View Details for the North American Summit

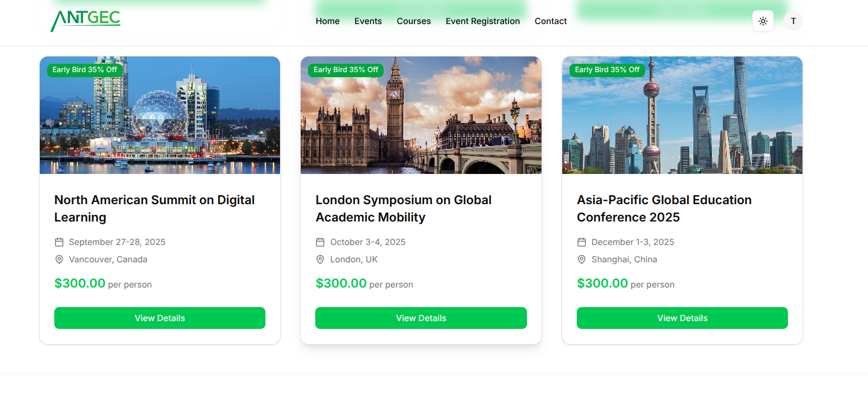tap(160, 318)
